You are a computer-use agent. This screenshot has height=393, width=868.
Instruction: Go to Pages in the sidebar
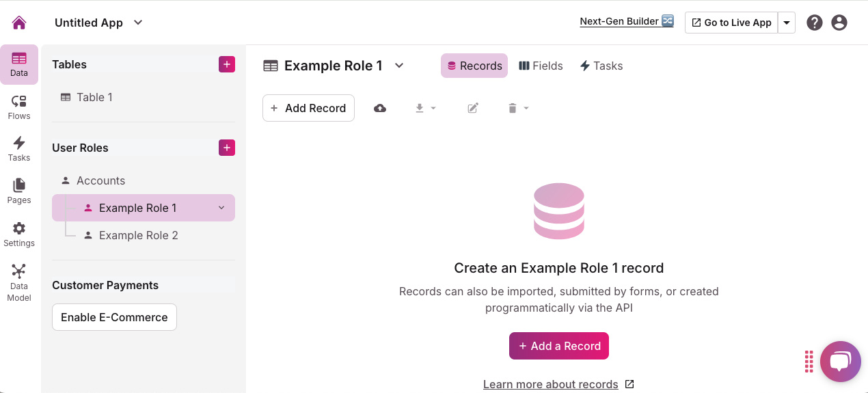pyautogui.click(x=19, y=191)
